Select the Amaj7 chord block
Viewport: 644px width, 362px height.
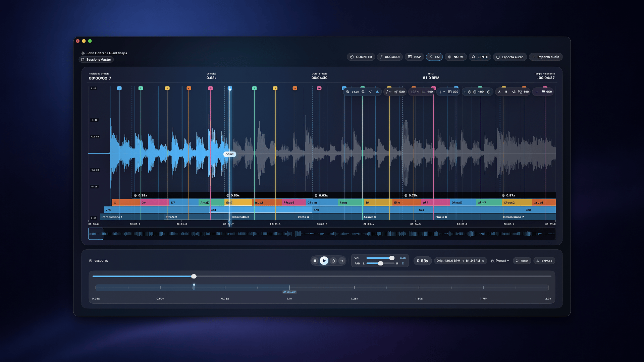(x=212, y=203)
